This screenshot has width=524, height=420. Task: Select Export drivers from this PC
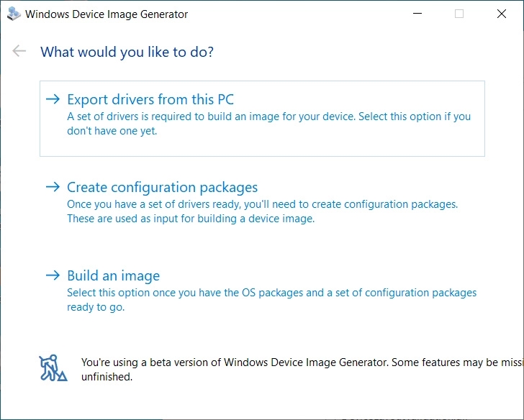(x=150, y=99)
